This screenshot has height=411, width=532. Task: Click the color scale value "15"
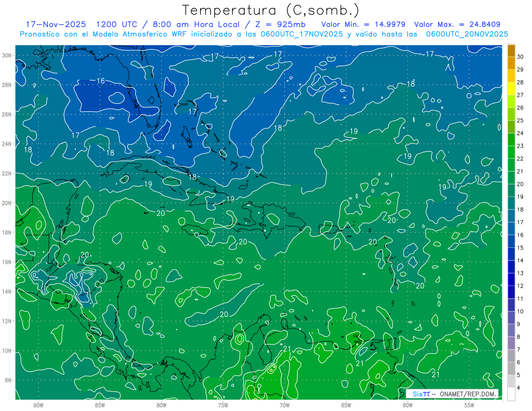[520, 248]
